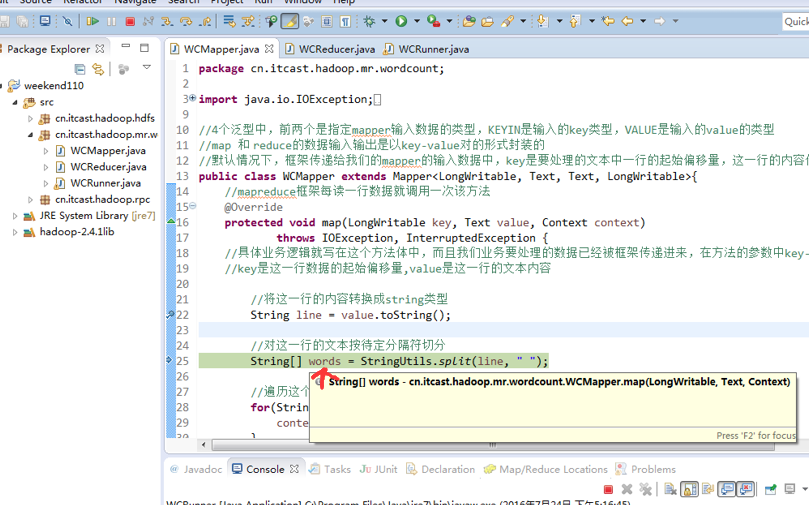Click the Open Task folder icon

488,21
